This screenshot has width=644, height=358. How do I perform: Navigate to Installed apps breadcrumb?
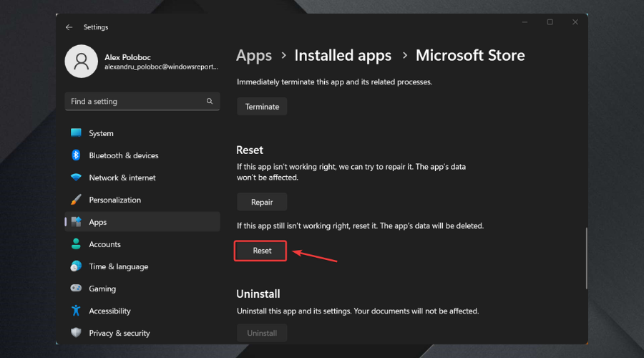(343, 56)
